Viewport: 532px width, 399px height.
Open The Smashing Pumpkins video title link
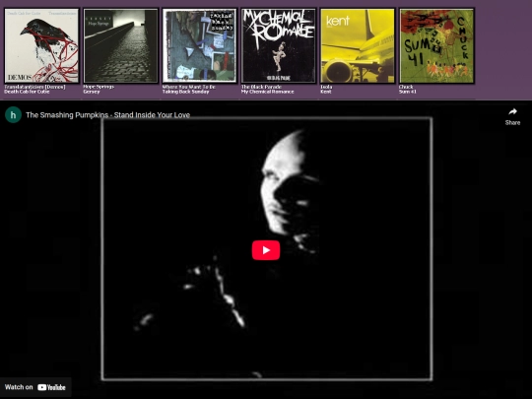108,115
